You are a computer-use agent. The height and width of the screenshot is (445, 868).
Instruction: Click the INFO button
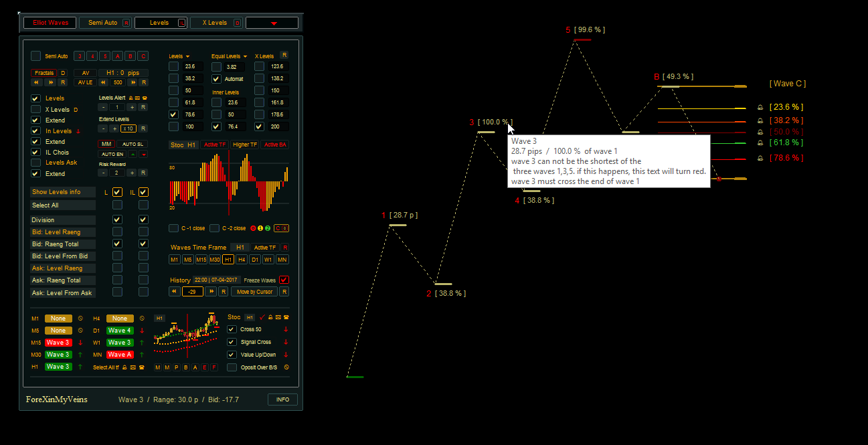(x=282, y=399)
